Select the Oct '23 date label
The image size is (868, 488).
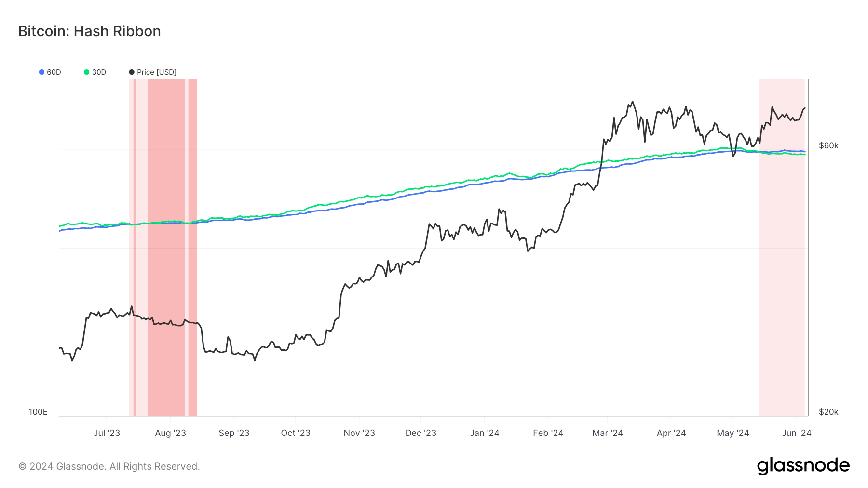[x=296, y=433]
